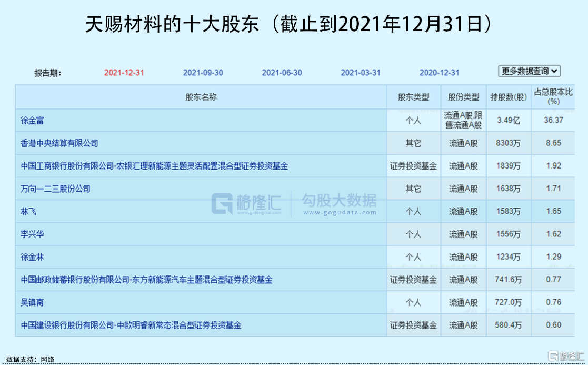Select the 36.37 percentage cell
Viewport: 588px width, 365px height.
[x=553, y=121]
